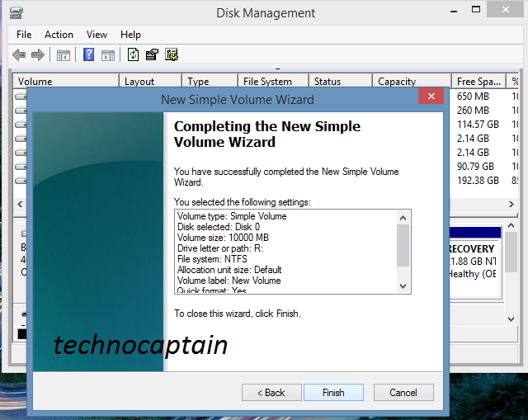Click 'Drive letter or path: R:' line
The width and height of the screenshot is (528, 420).
tap(220, 248)
